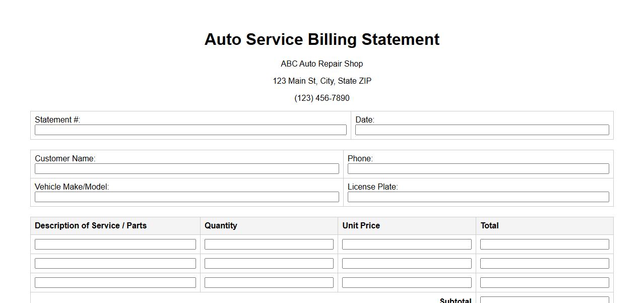Screen dimensions: 644x303
Task: Click second row Description field
Action: (x=115, y=264)
